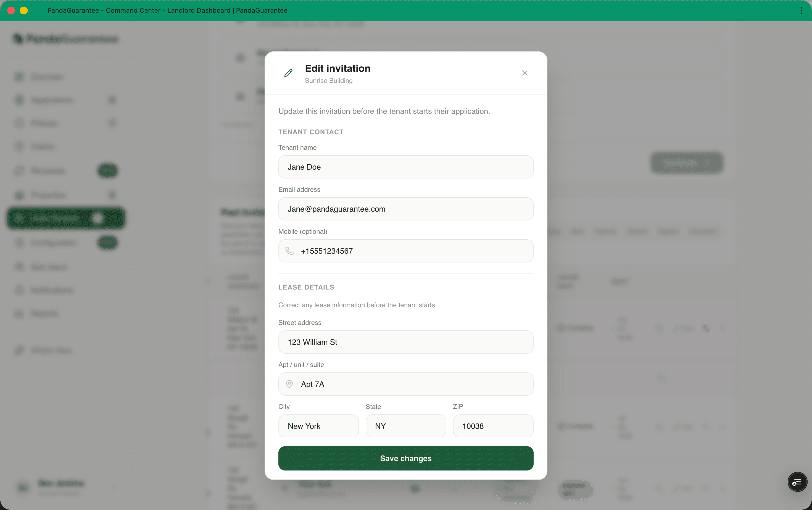Click the Apt / unit / suite label
The width and height of the screenshot is (812, 510).
click(301, 365)
